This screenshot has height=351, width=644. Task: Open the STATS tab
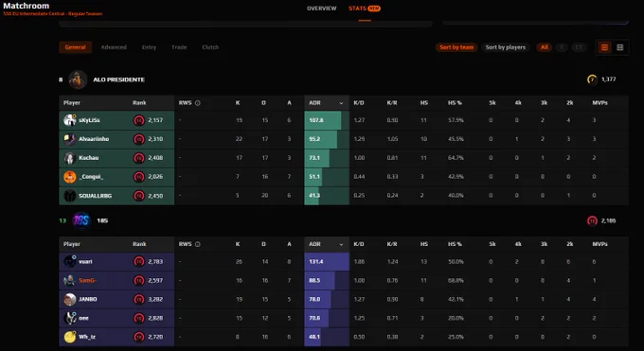coord(365,9)
